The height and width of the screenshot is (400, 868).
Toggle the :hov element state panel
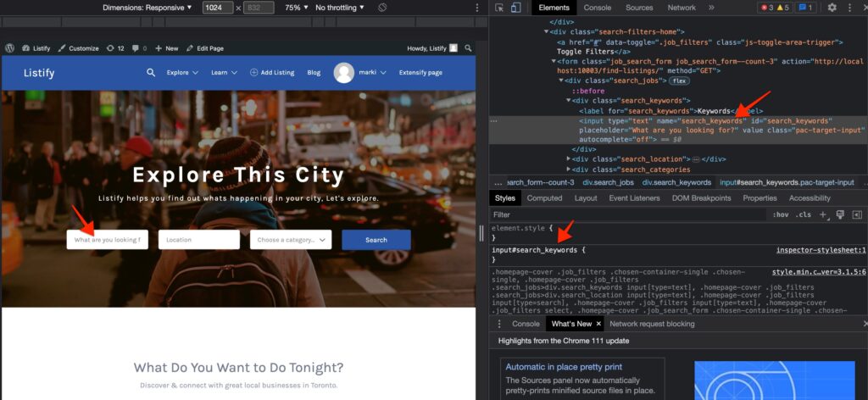[x=780, y=215]
